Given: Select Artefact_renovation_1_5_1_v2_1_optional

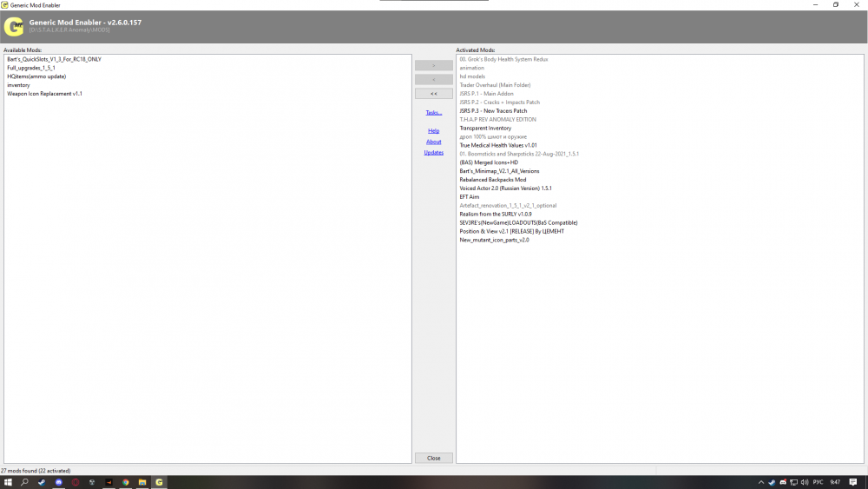Looking at the screenshot, I should [508, 206].
